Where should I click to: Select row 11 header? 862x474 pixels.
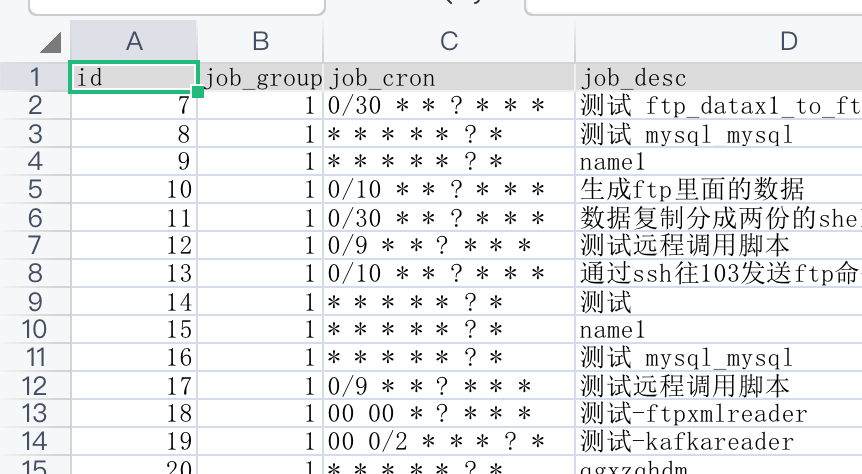pos(35,357)
